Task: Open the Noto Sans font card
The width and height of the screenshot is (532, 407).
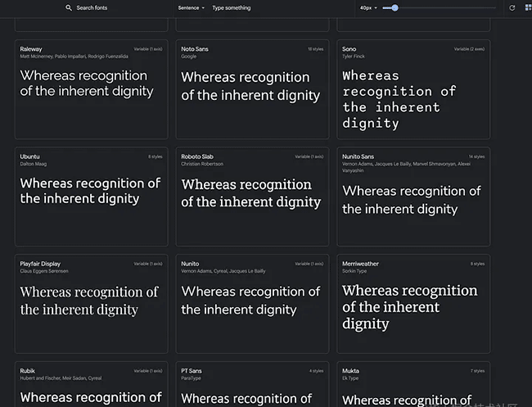Action: pyautogui.click(x=252, y=89)
